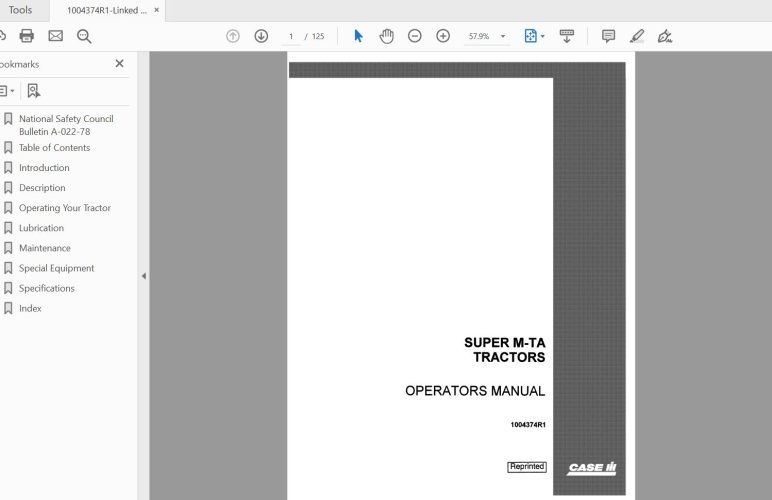Go to next page arrow
The height and width of the screenshot is (500, 772).
(261, 36)
